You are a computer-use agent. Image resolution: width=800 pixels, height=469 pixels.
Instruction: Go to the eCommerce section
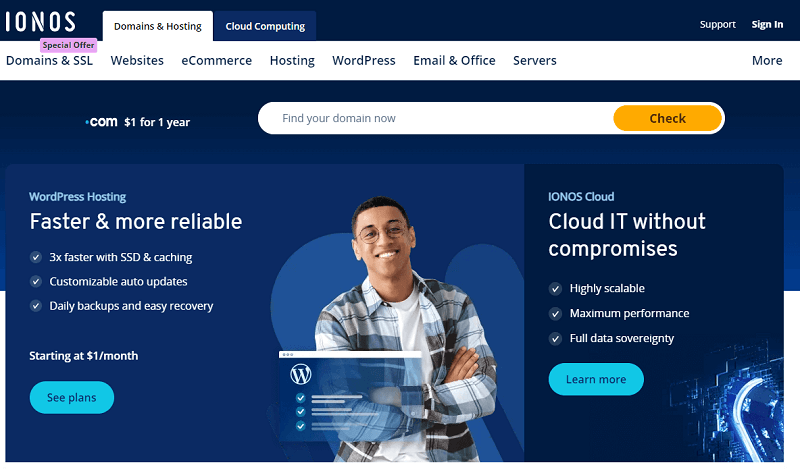pos(216,60)
